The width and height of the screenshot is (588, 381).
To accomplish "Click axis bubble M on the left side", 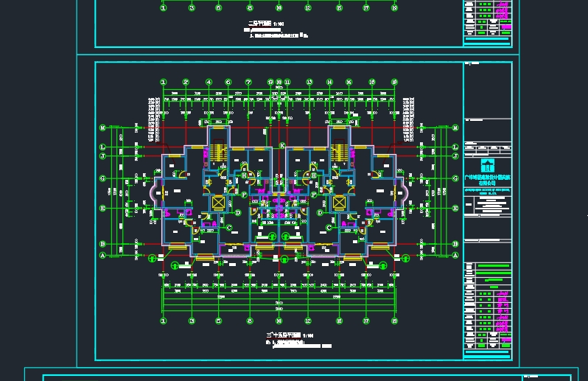I will (x=103, y=128).
